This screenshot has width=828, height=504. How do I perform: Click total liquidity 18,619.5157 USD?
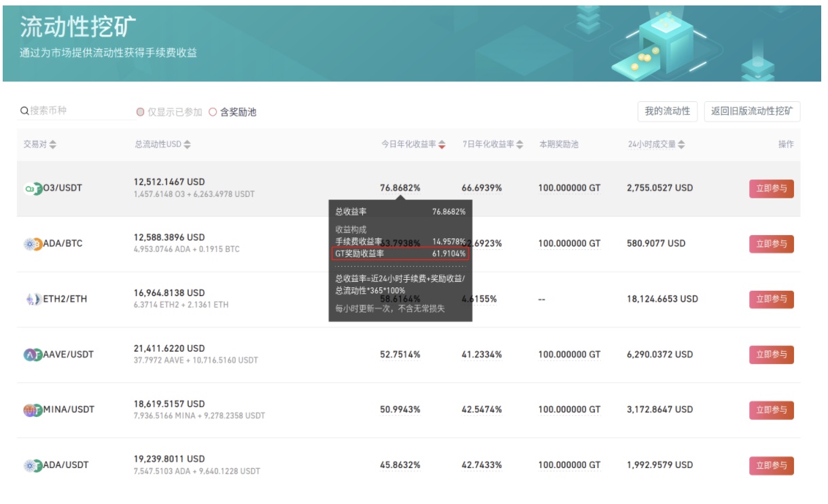[x=169, y=403]
